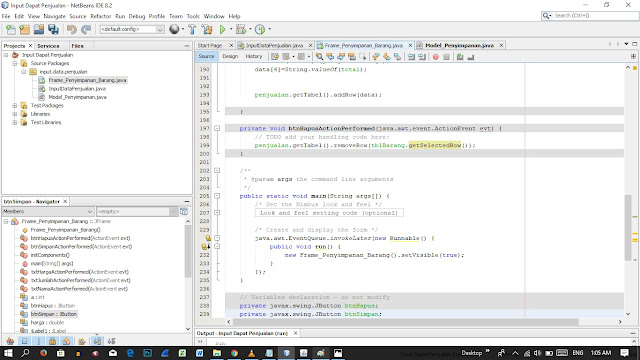Open the Refactor menu
640x360 pixels.
pyautogui.click(x=101, y=16)
